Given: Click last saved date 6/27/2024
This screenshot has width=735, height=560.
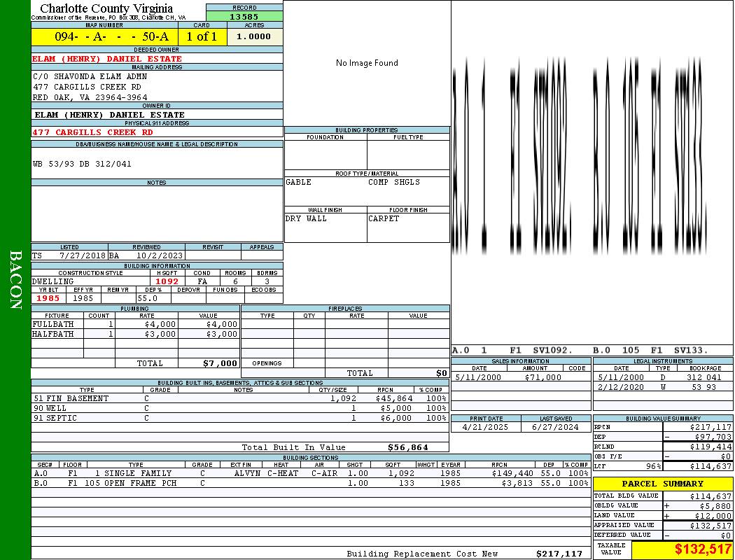Looking at the screenshot, I should (x=555, y=428).
